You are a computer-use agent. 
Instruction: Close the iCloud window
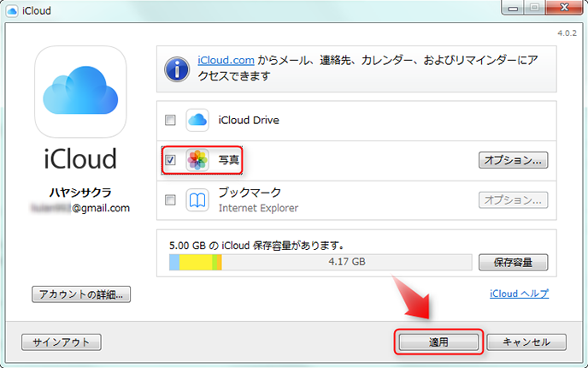tap(564, 7)
